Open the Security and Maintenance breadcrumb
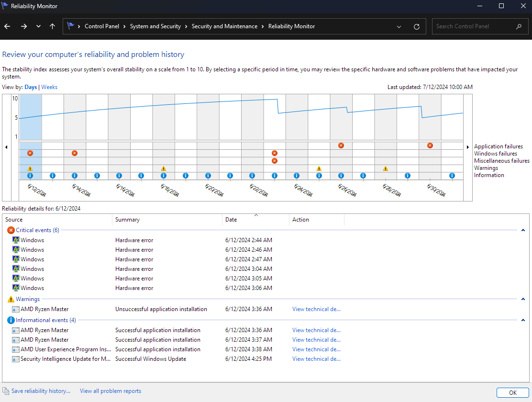This screenshot has width=532, height=402. point(224,26)
